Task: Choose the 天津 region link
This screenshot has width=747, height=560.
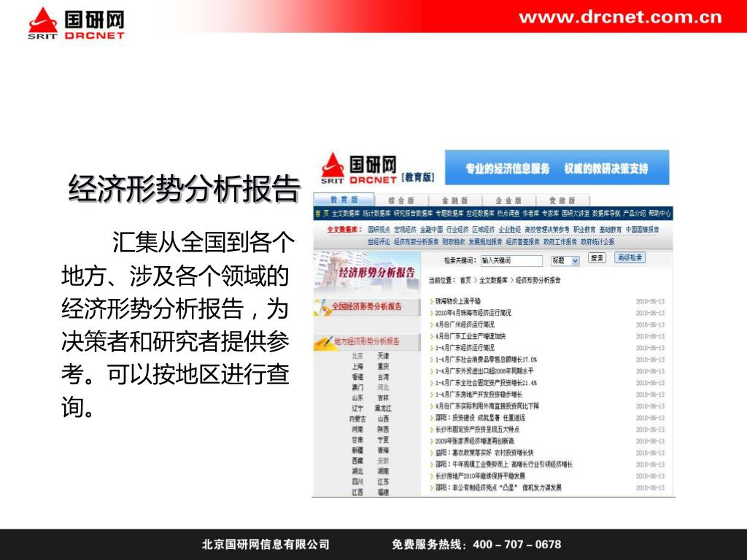Action: [383, 356]
